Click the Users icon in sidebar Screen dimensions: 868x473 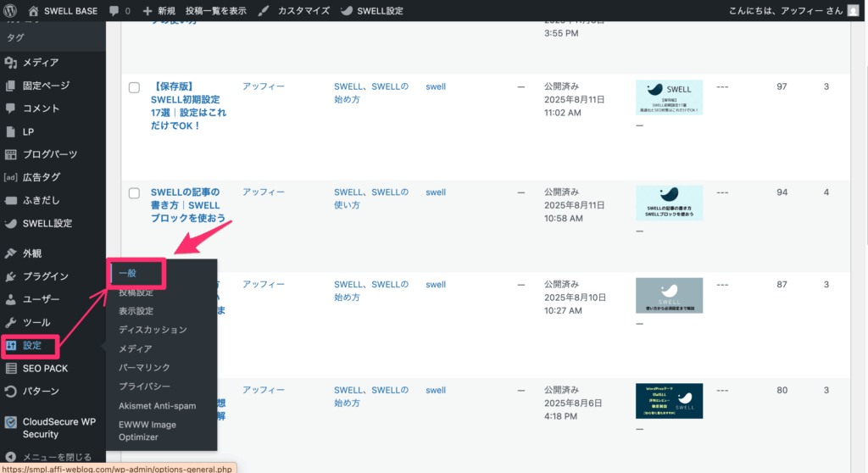(x=11, y=299)
